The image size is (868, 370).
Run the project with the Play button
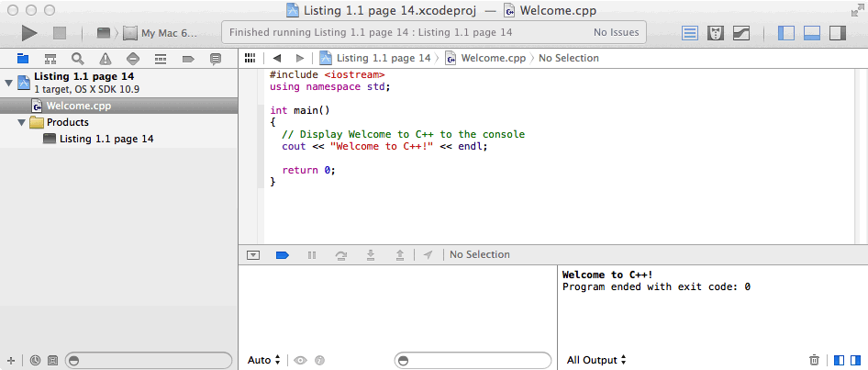[29, 33]
